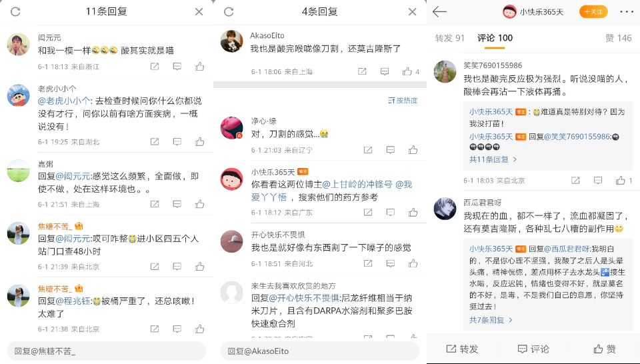Like 开心快乐不畏惧's throat comment

point(413,263)
